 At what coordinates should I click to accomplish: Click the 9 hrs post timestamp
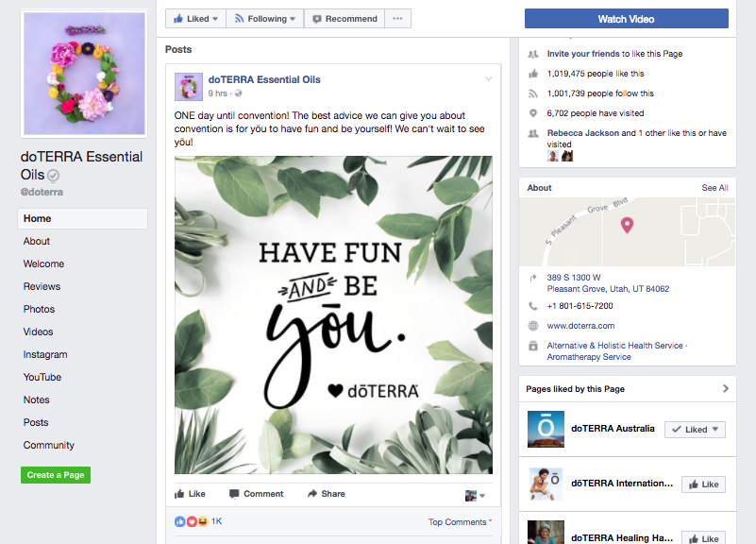217,93
